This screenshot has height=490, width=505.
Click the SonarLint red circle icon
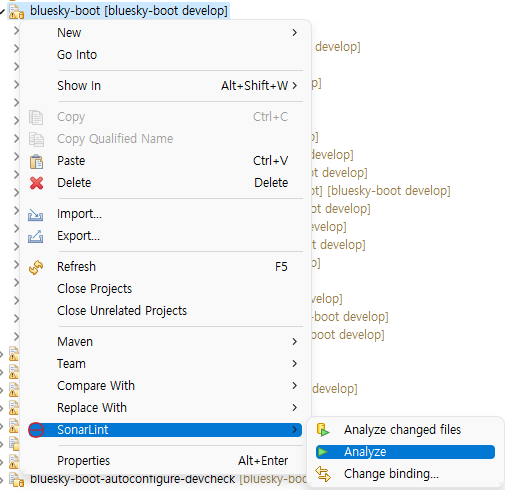[x=36, y=430]
